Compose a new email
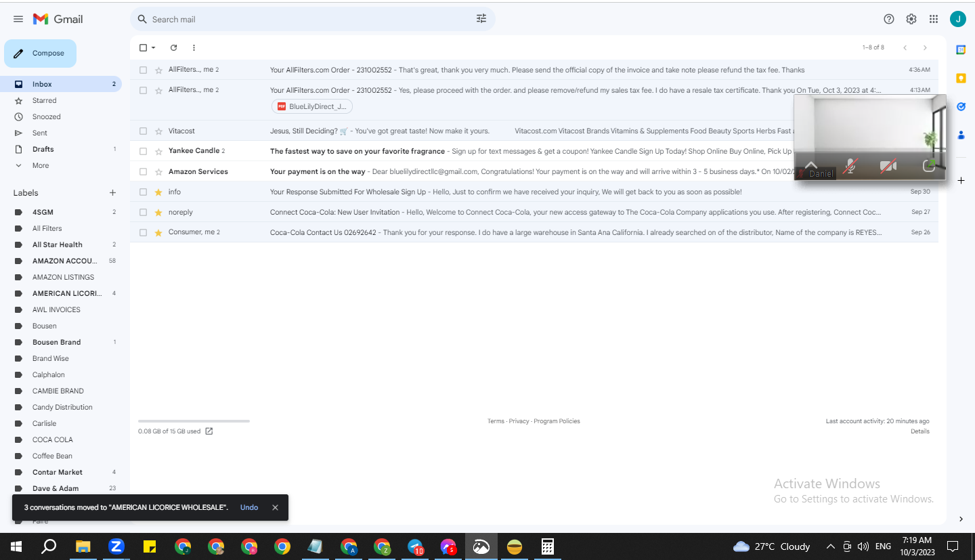975x560 pixels. 41,53
